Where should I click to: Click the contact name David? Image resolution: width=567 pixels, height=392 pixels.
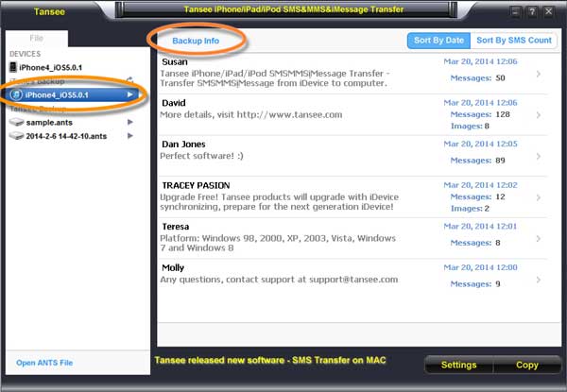click(174, 103)
